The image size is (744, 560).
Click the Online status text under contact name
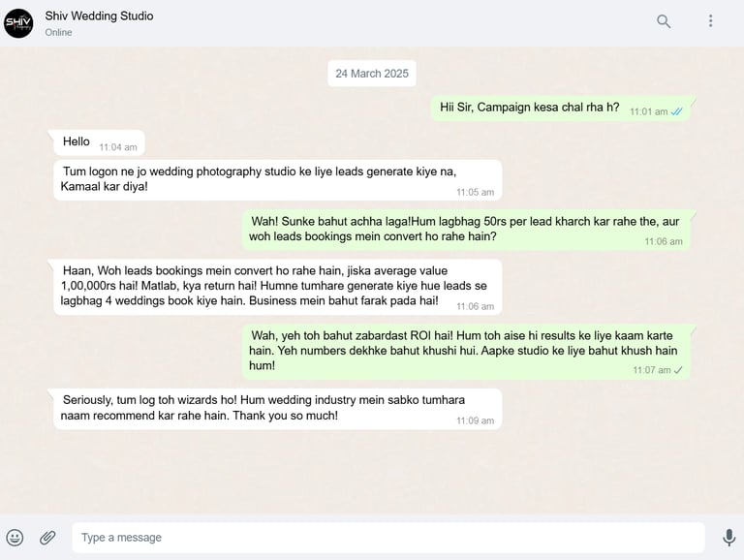pos(58,32)
